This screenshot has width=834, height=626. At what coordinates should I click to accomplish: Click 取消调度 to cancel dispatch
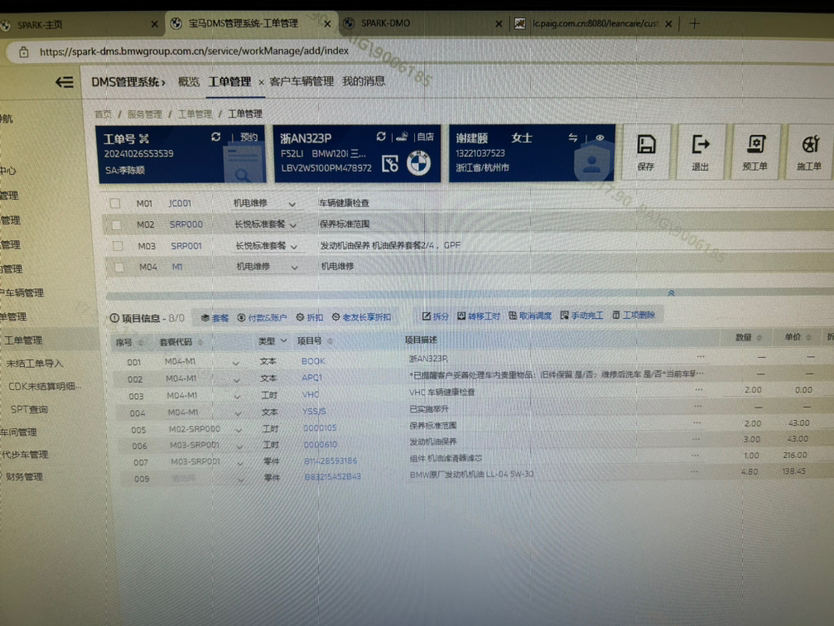530,316
